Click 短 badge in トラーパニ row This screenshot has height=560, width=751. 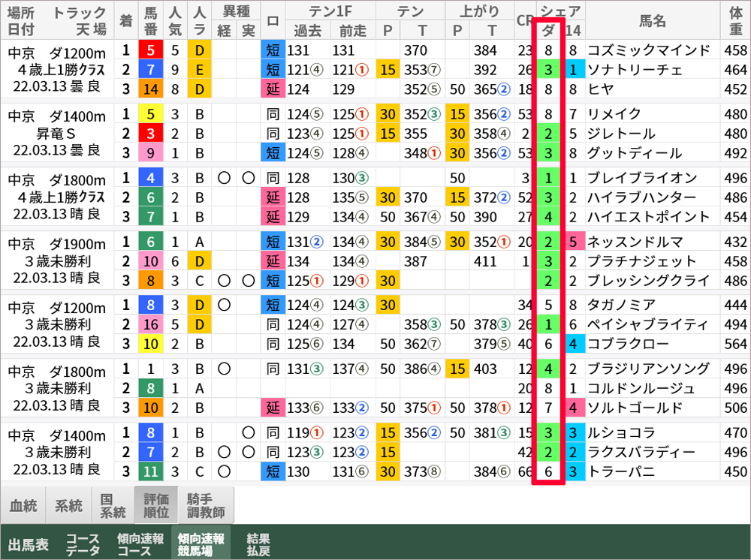click(273, 471)
